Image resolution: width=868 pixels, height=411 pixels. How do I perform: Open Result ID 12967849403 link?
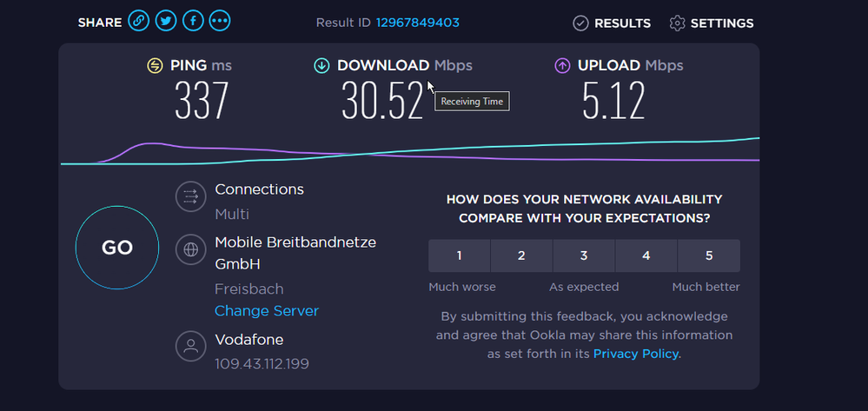coord(417,23)
